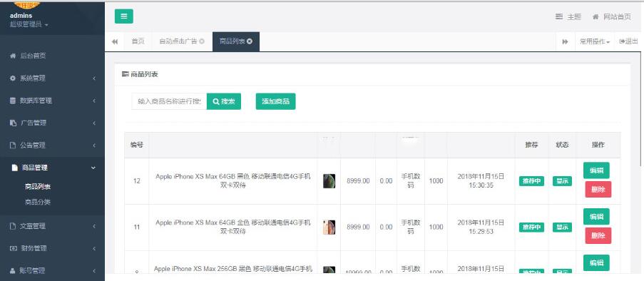Toggle sidebar with green hamburger button

123,16
